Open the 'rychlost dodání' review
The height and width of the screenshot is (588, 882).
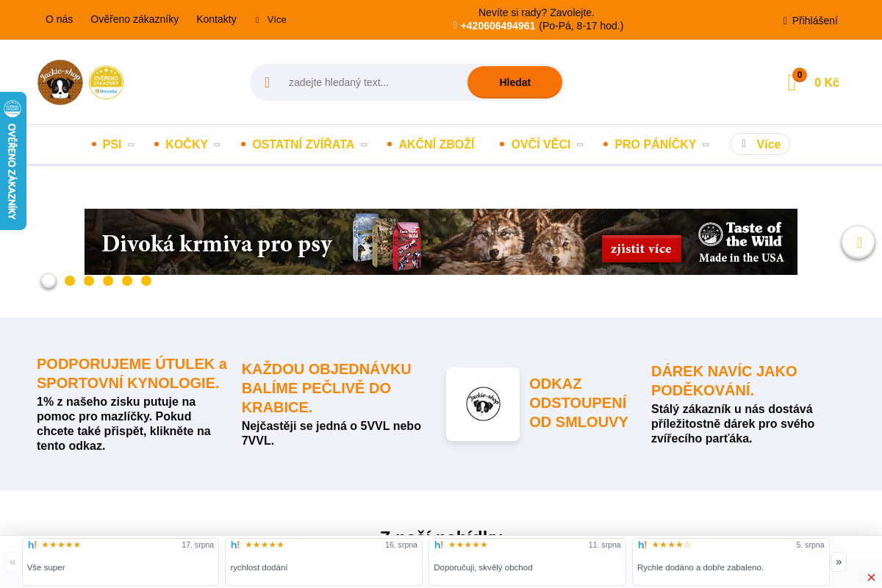[323, 562]
